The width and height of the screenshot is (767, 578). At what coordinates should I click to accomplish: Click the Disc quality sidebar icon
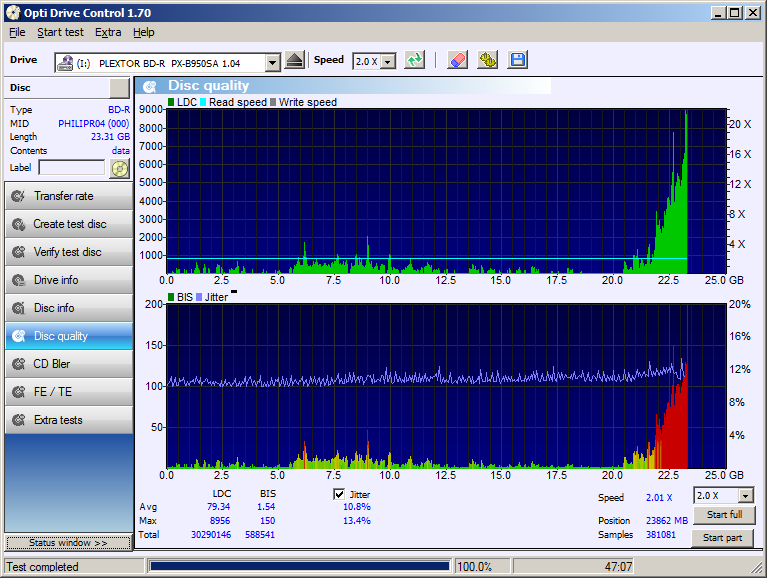[19, 336]
